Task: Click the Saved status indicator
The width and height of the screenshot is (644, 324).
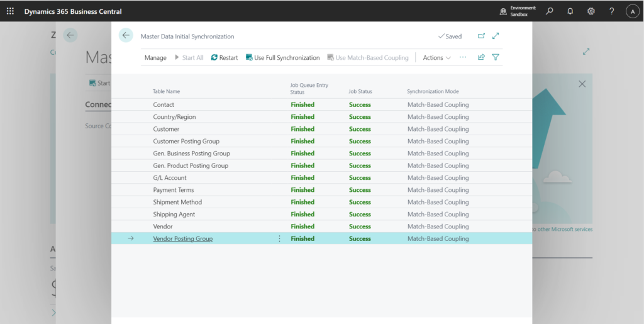Action: click(x=450, y=36)
